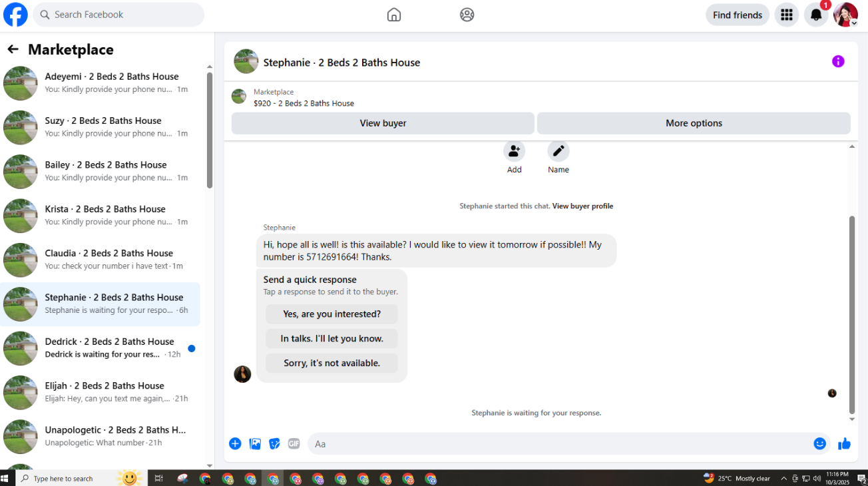This screenshot has height=486, width=868.
Task: Open More options for this listing
Action: point(694,123)
